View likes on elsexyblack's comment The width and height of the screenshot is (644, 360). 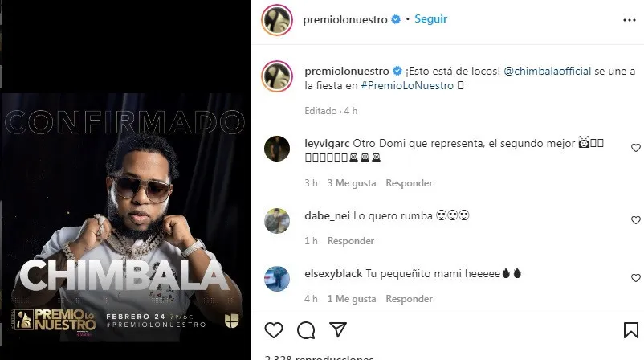click(x=351, y=299)
